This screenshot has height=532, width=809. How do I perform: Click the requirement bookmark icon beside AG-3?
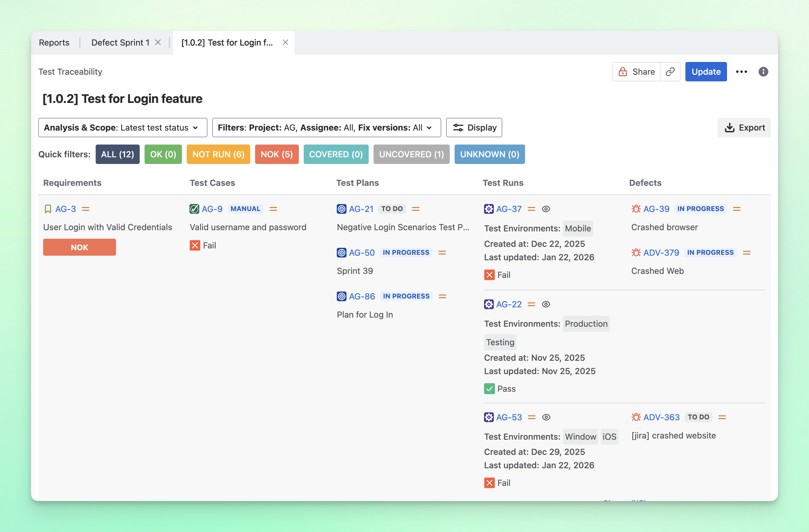coord(48,209)
